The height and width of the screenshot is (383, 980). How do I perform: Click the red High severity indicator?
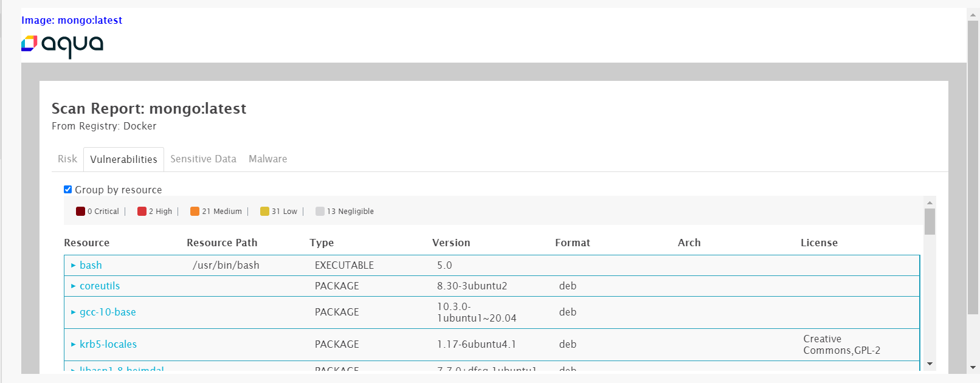[x=142, y=212]
